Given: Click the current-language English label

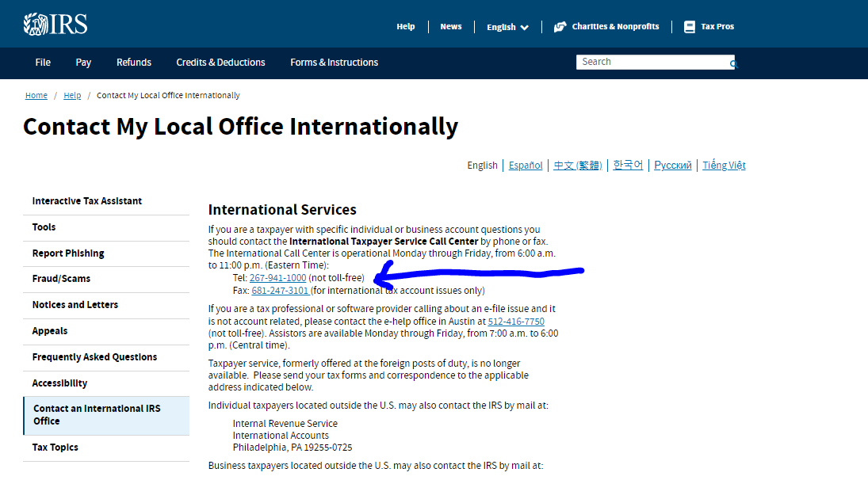Looking at the screenshot, I should pos(482,166).
